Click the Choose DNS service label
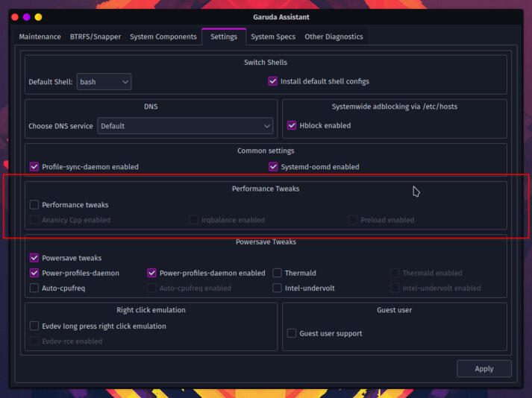The width and height of the screenshot is (532, 398). (60, 126)
